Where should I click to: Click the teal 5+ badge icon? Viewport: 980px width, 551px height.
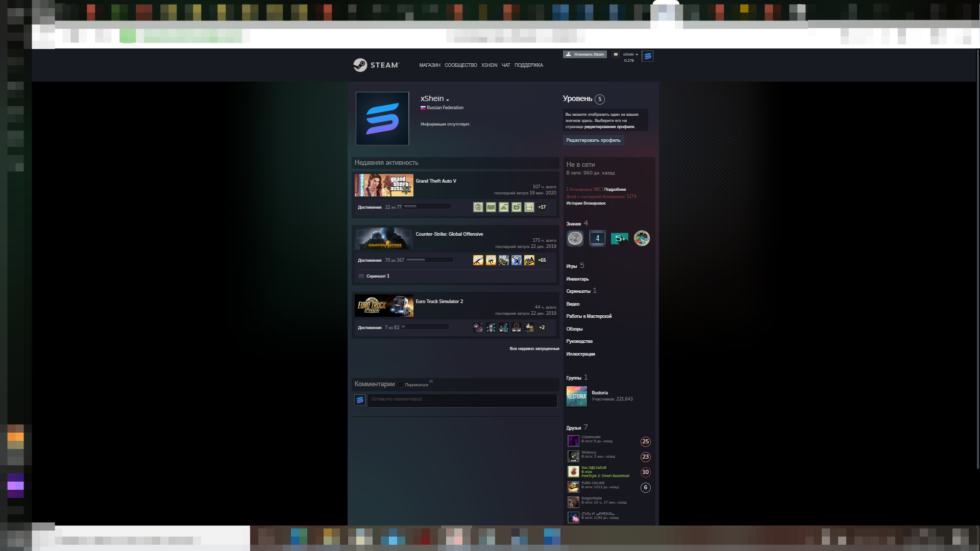(620, 238)
